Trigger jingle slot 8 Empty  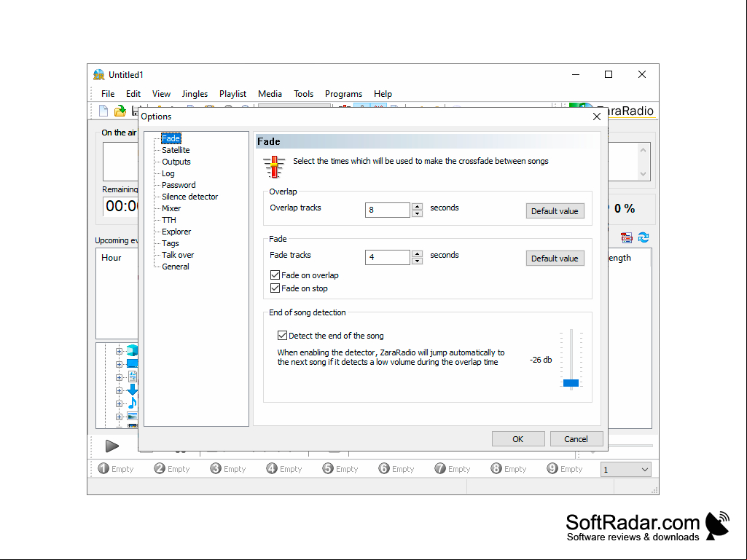point(508,469)
